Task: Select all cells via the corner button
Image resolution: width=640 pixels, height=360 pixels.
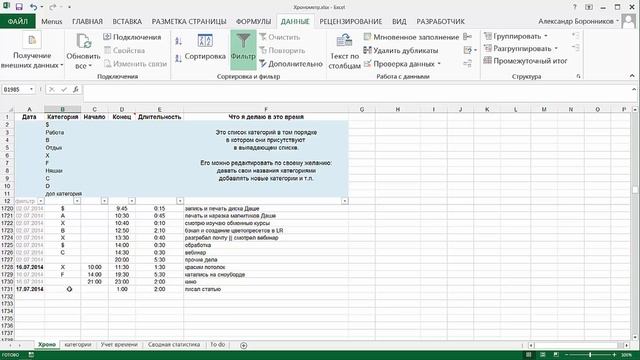Action: (8, 109)
